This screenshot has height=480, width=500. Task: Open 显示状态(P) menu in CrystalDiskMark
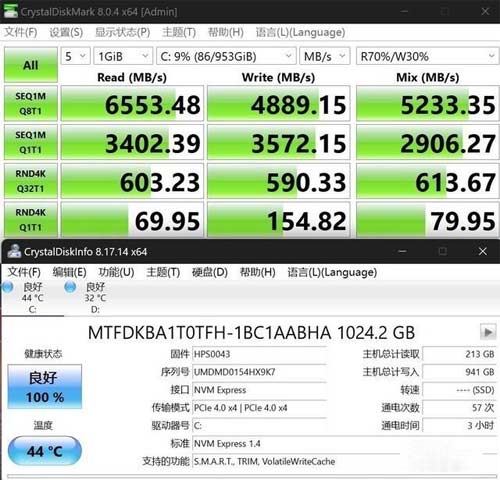click(122, 32)
